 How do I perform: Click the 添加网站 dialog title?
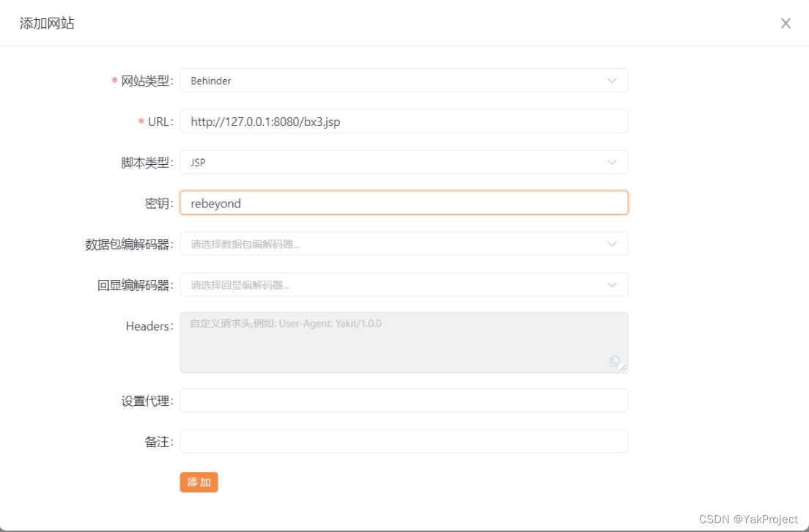click(46, 23)
